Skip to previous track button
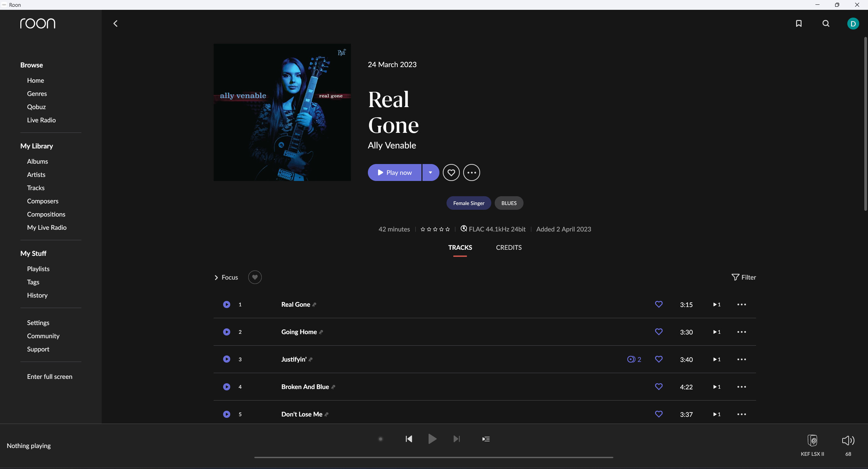The width and height of the screenshot is (868, 469). click(409, 439)
